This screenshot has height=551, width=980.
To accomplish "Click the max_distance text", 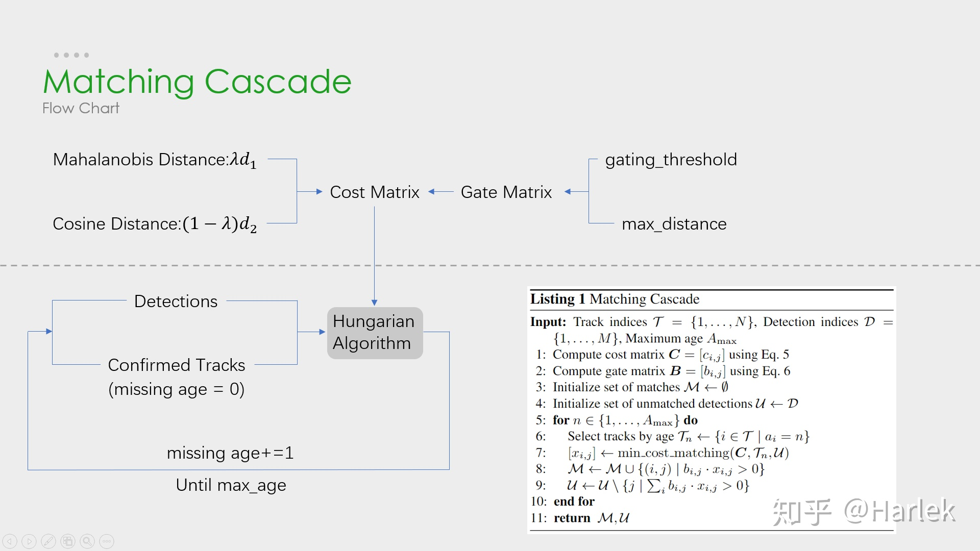I will pyautogui.click(x=674, y=224).
